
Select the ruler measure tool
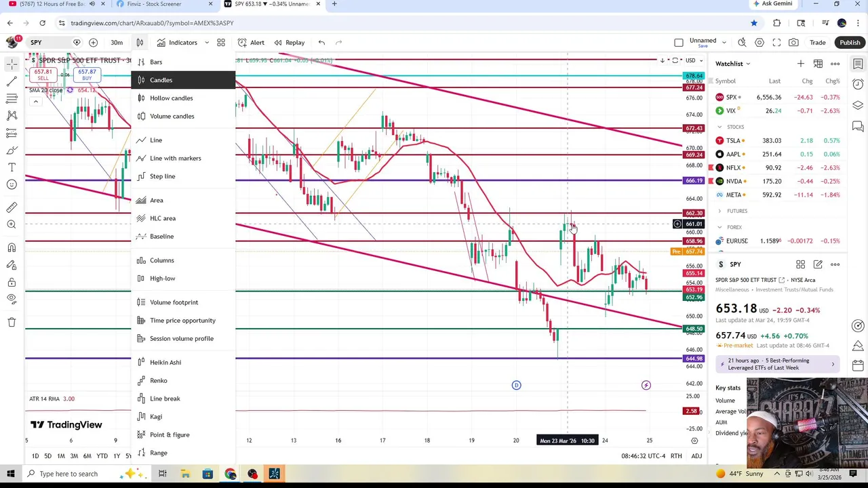click(x=12, y=207)
